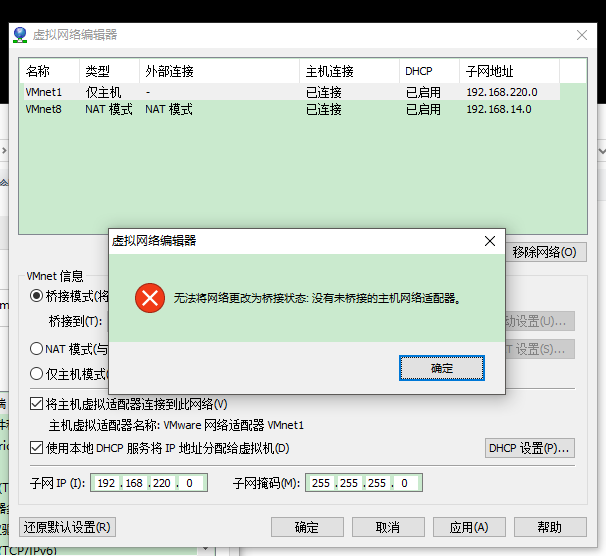Click the red error icon in dialog
Viewport: 606px width, 556px height.
click(150, 298)
